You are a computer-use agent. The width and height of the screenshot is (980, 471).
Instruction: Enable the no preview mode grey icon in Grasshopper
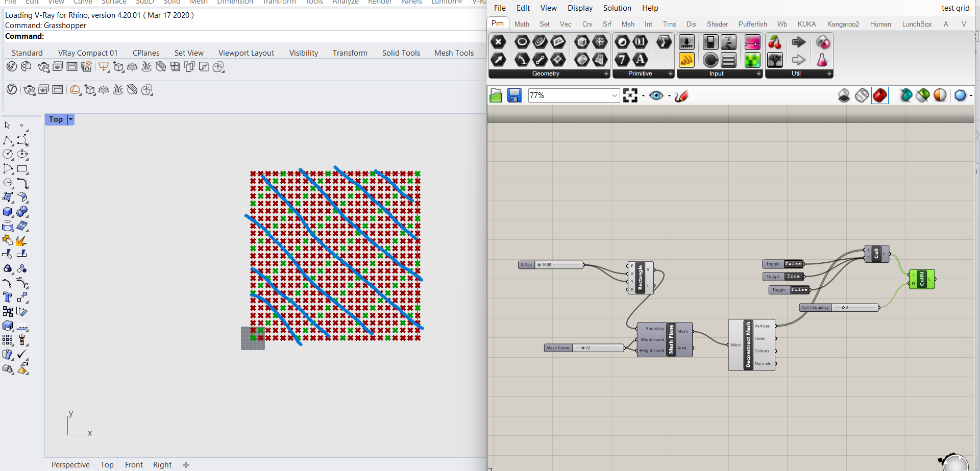click(844, 95)
